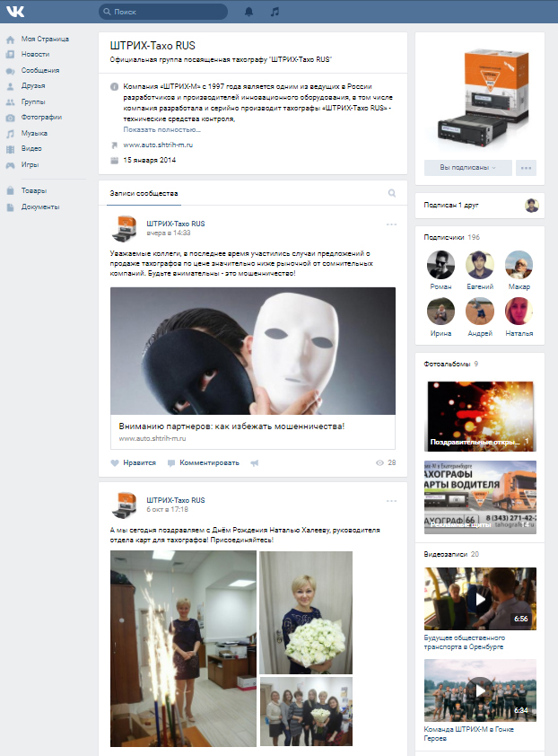Screen dimensions: 558x756
Task: Open the 6 окт в 17:18 post timestamp
Action: tap(167, 510)
